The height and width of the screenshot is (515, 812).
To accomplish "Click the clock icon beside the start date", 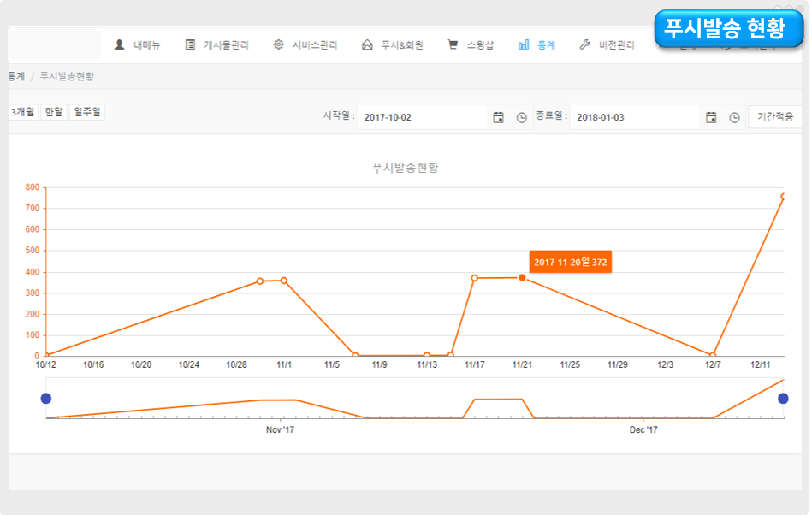I will (x=522, y=117).
